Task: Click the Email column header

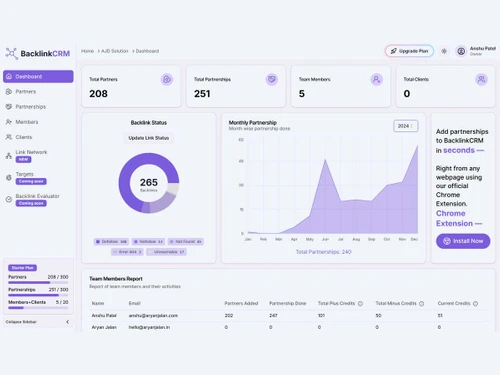Action: (x=135, y=303)
